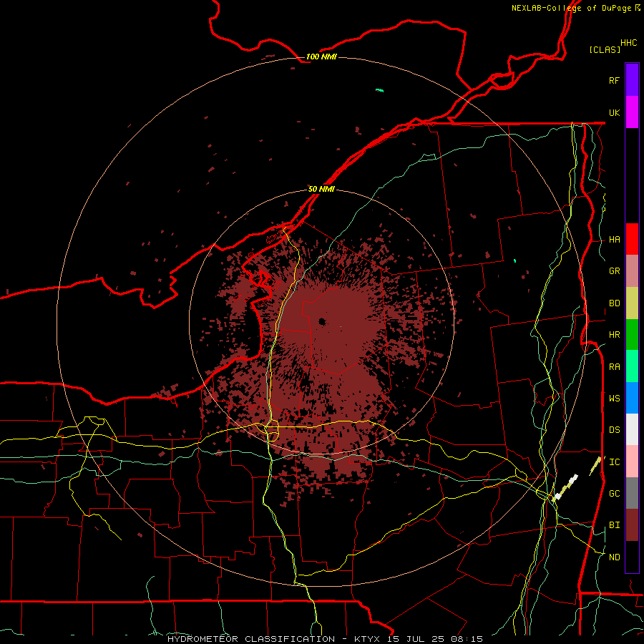
Task: Select the IC light pink swatch
Action: point(632,462)
